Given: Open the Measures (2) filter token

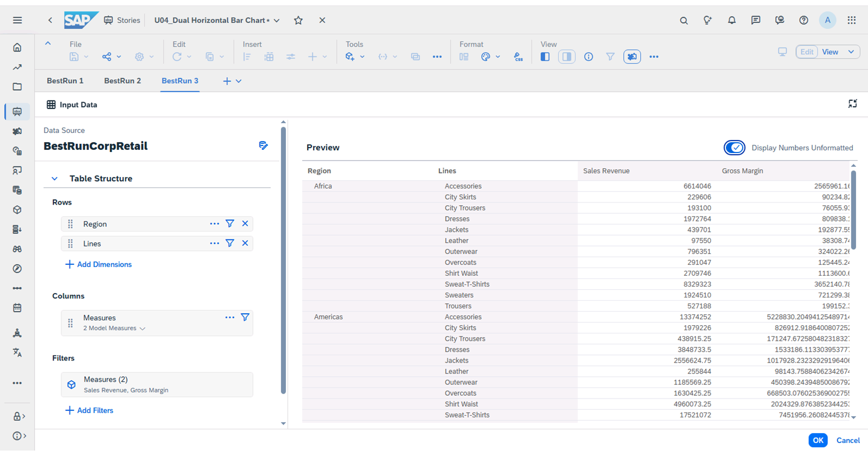Looking at the screenshot, I should click(157, 384).
